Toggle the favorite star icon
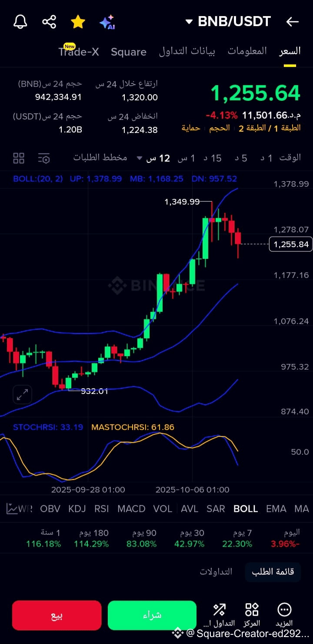This screenshot has width=313, height=644. (x=78, y=22)
